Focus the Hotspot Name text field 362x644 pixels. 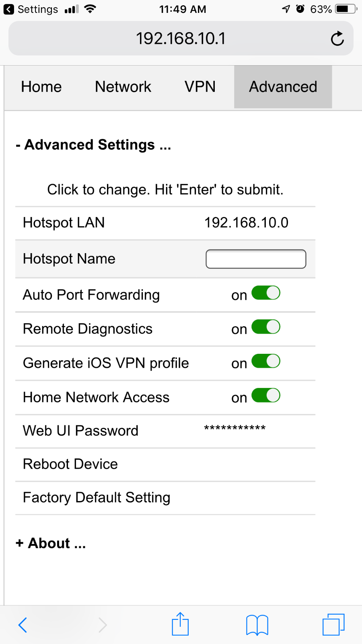pos(256,259)
